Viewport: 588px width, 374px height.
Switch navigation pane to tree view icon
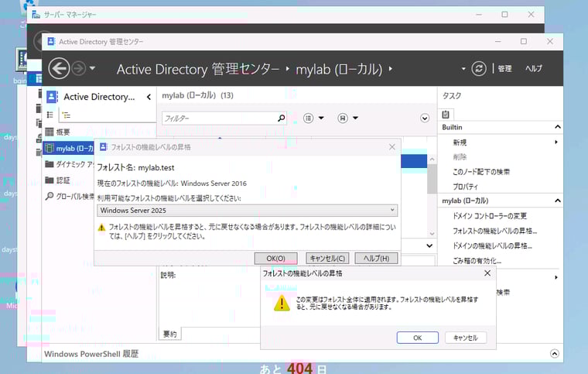[67, 115]
